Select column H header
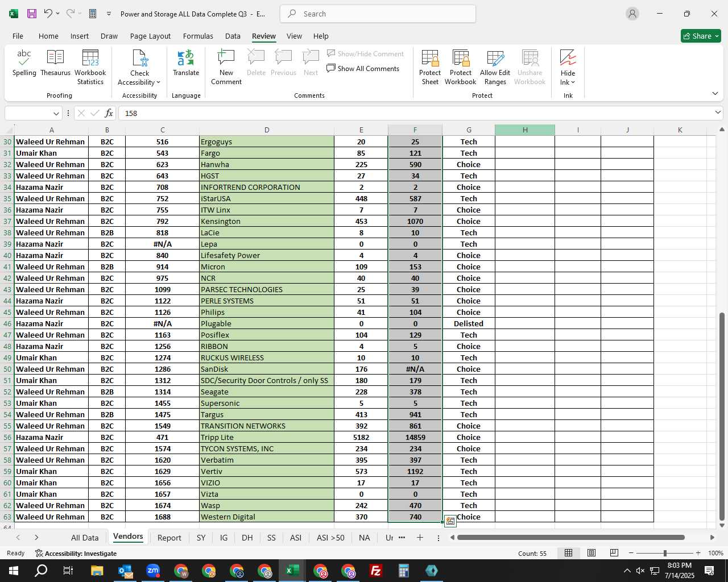This screenshot has height=582, width=728. click(524, 130)
